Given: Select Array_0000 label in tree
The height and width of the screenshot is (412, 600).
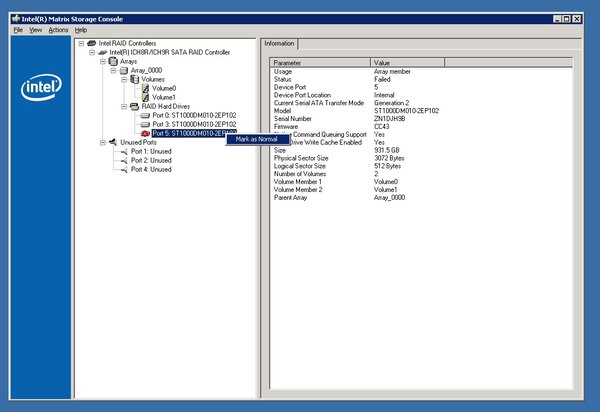Looking at the screenshot, I should [x=147, y=70].
